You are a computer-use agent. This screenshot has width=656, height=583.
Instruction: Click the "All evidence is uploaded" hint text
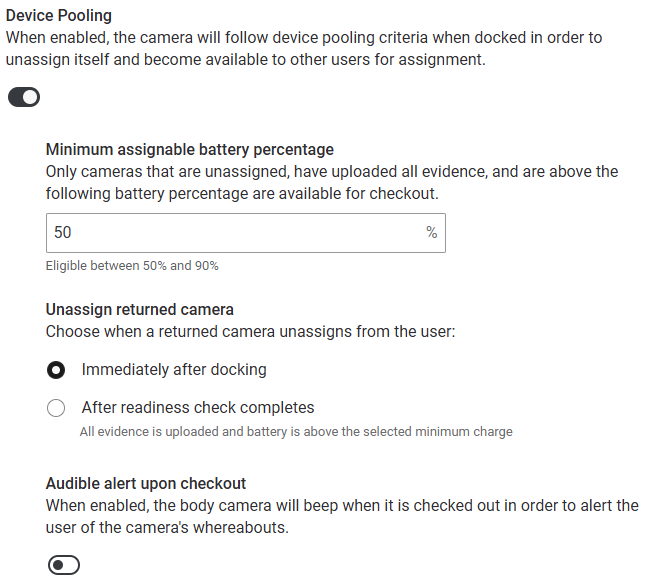pyautogui.click(x=296, y=431)
